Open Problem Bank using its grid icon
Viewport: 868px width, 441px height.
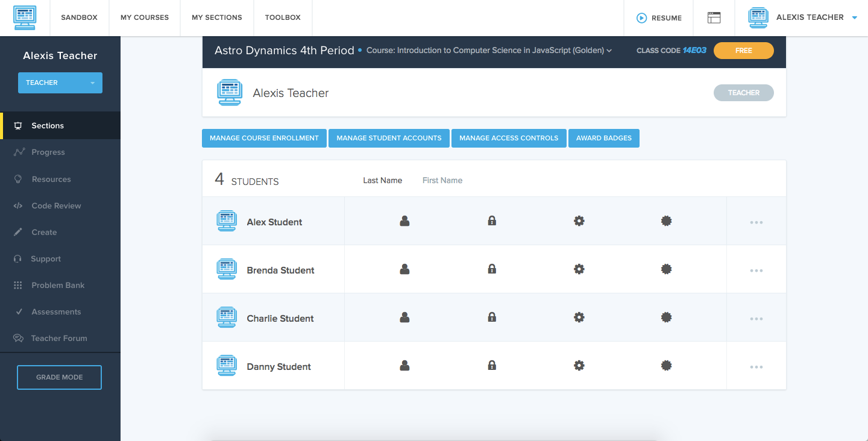18,285
